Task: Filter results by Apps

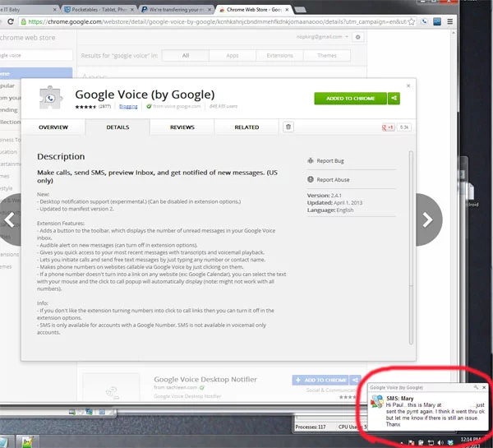Action: (x=233, y=55)
